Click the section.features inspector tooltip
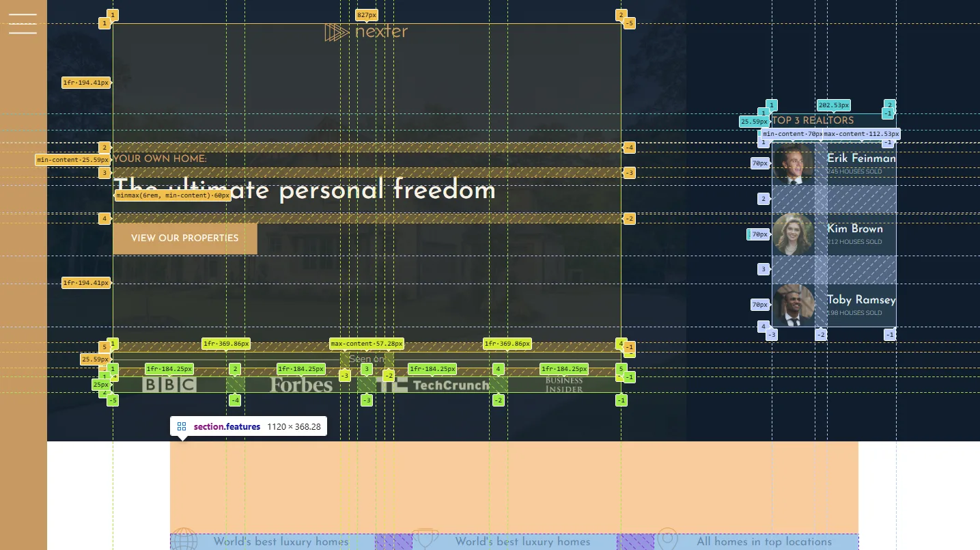Screen dimensions: 980x550 point(249,426)
